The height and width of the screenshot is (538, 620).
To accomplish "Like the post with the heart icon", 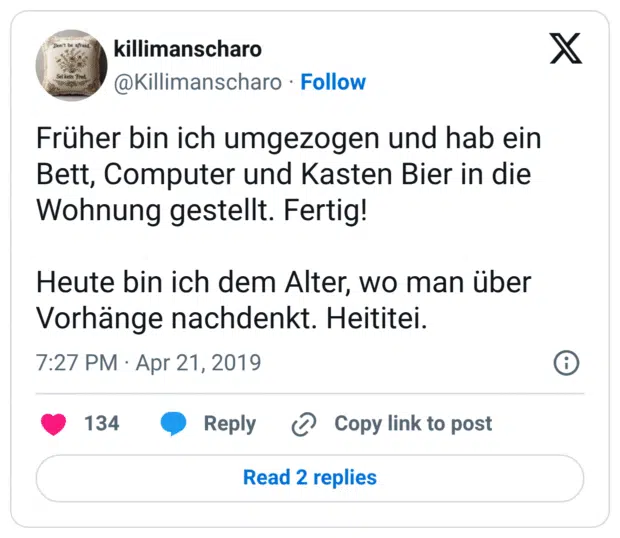I will pyautogui.click(x=53, y=424).
